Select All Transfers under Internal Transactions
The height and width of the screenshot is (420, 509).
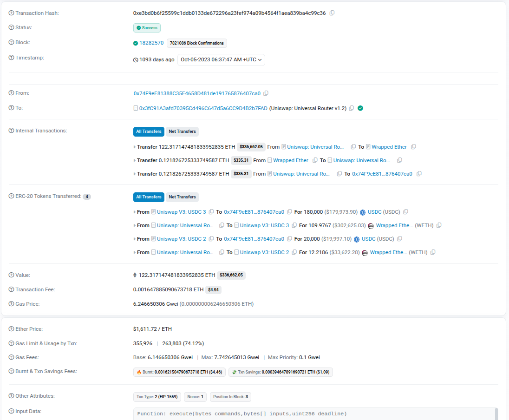pos(149,131)
